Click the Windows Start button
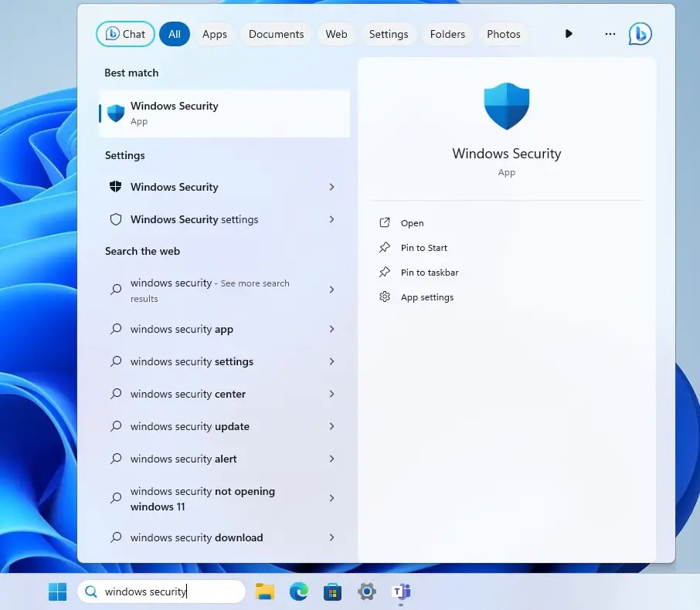This screenshot has height=610, width=700. coord(58,591)
